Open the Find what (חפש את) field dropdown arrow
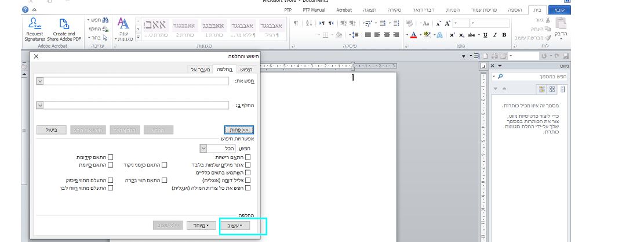 [x=40, y=81]
